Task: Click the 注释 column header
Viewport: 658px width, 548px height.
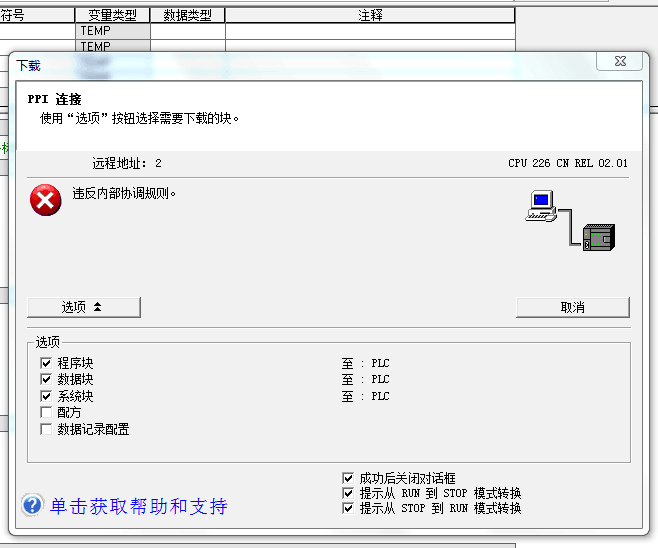Action: point(370,16)
